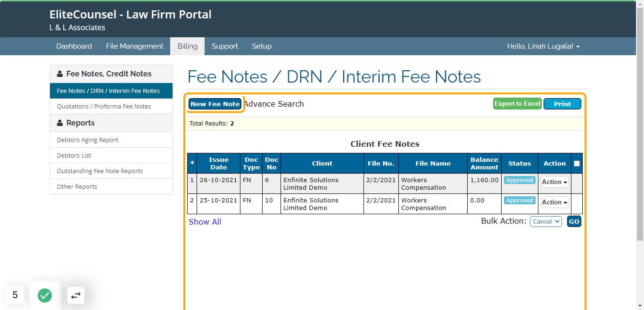Screen dimensions: 644x310
Task: Click the swap arrows icon
Action: [x=76, y=295]
